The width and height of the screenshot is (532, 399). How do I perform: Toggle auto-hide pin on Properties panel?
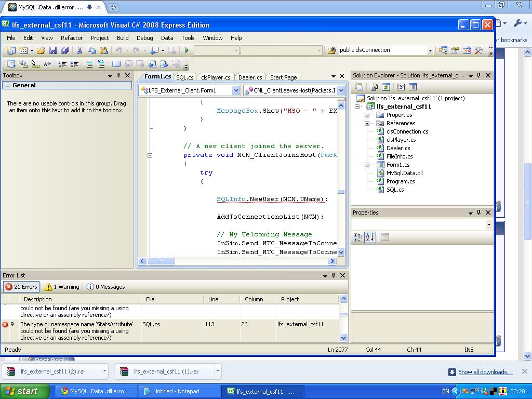478,212
